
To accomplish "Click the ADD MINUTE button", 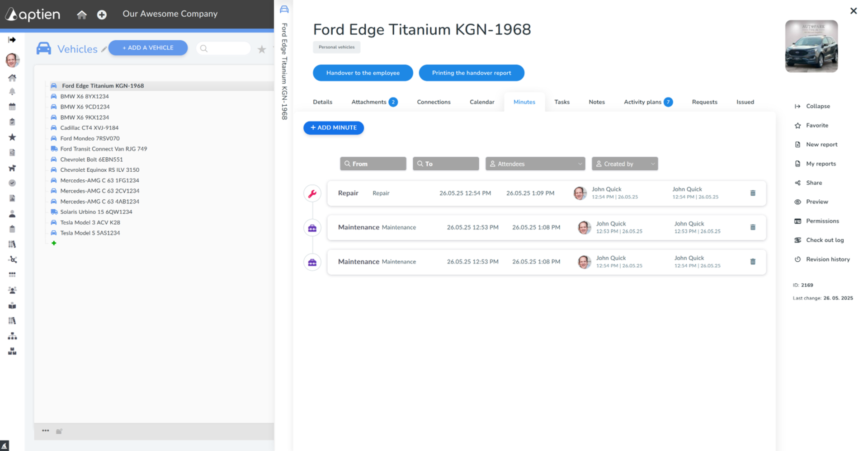I will 334,128.
